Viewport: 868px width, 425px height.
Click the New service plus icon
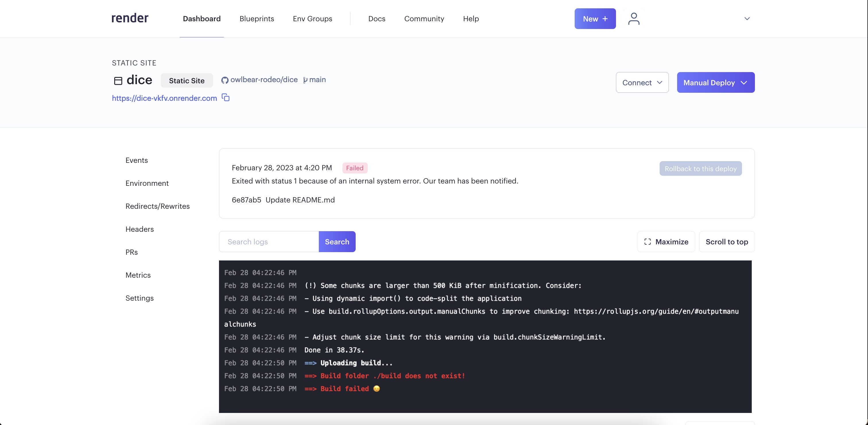tap(595, 18)
